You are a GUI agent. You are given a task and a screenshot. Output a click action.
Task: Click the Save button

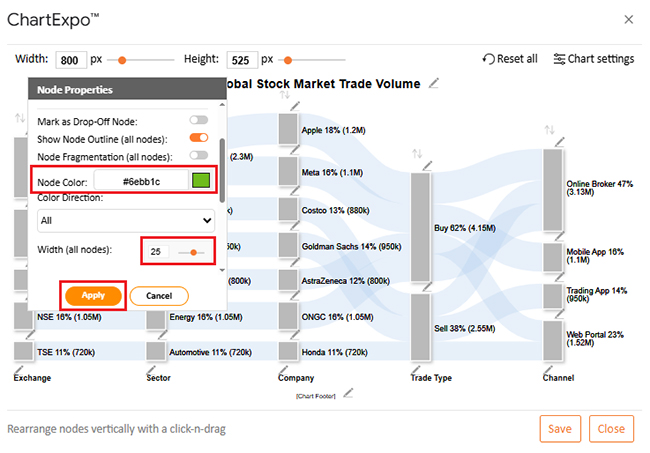tap(559, 428)
